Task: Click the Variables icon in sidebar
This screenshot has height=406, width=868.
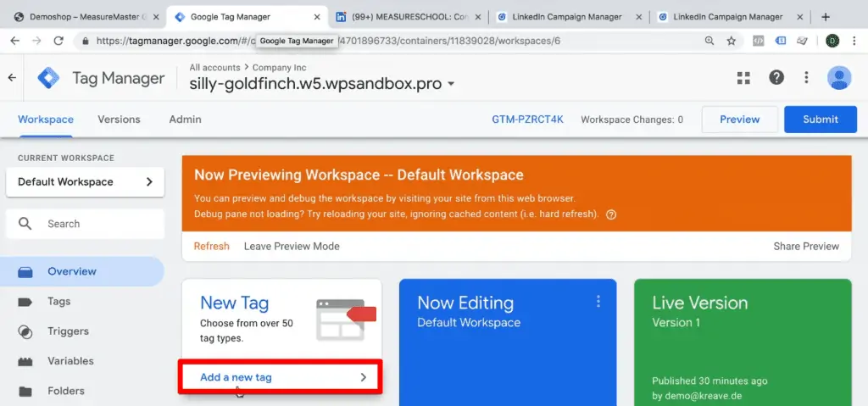Action: [25, 362]
